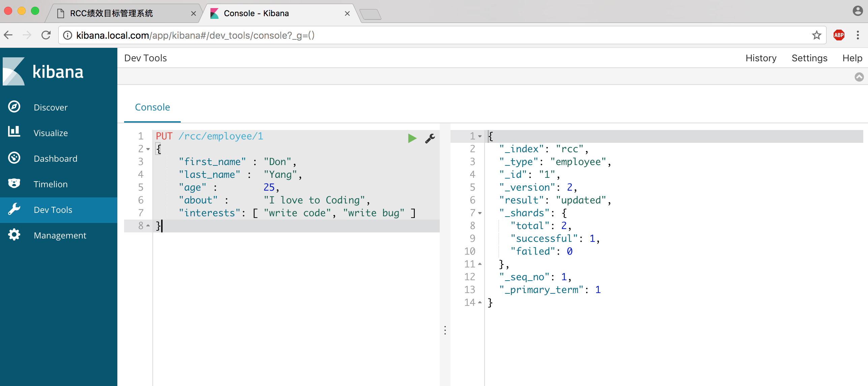The height and width of the screenshot is (386, 868).
Task: Select the Console tab
Action: tap(152, 107)
